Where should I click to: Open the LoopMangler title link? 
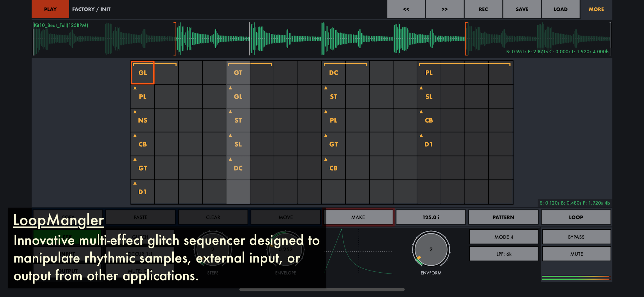coord(58,220)
